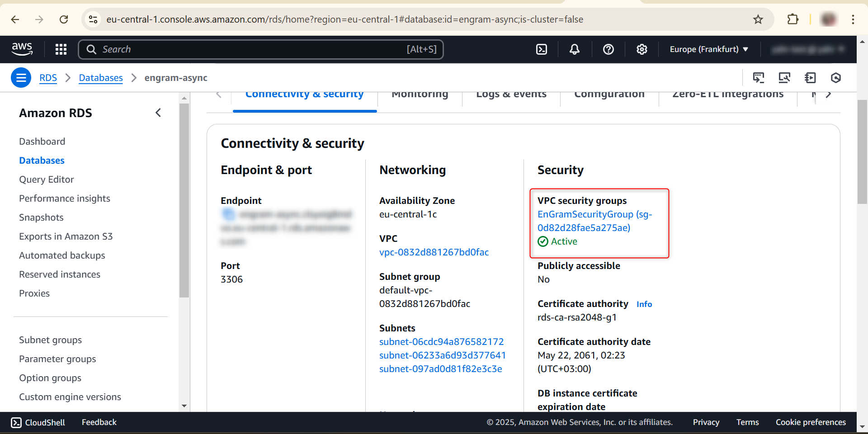The height and width of the screenshot is (434, 868).
Task: Toggle the hamburger navigation menu button
Action: pyautogui.click(x=21, y=78)
